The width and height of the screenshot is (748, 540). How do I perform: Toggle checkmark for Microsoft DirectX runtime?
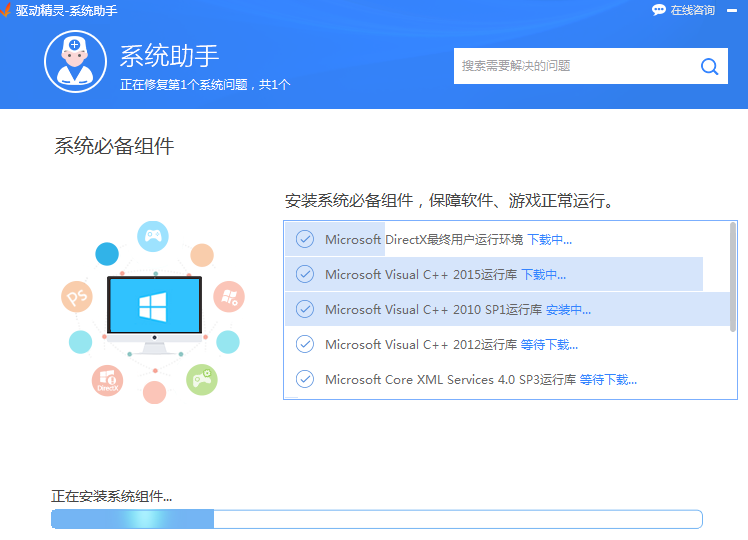pos(305,239)
